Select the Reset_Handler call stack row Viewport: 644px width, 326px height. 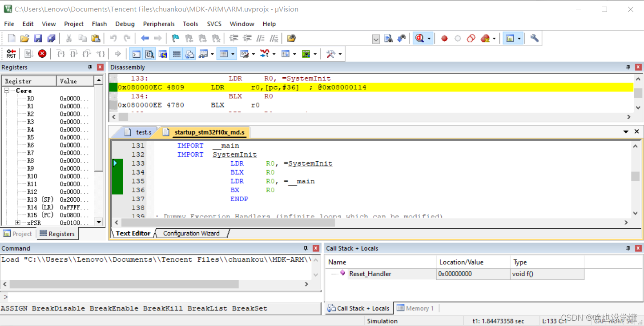pos(455,274)
